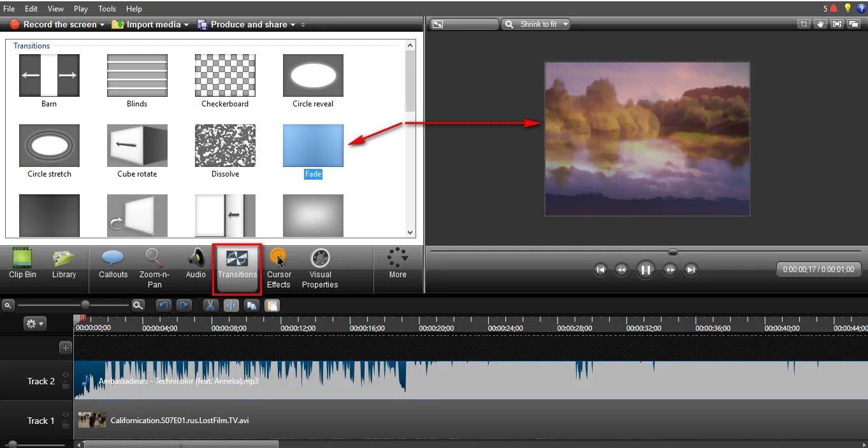Viewport: 868px width, 448px height.
Task: Select the Barn transition thumbnail
Action: (49, 75)
